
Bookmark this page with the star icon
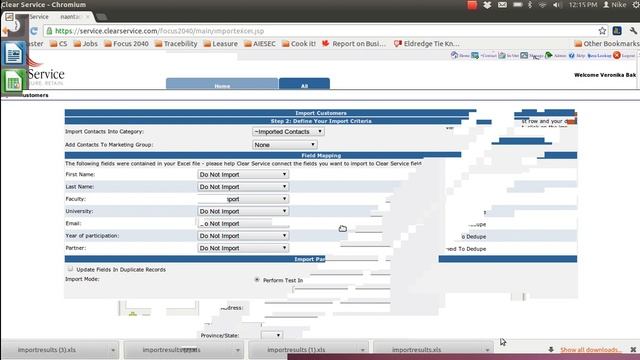coord(602,31)
